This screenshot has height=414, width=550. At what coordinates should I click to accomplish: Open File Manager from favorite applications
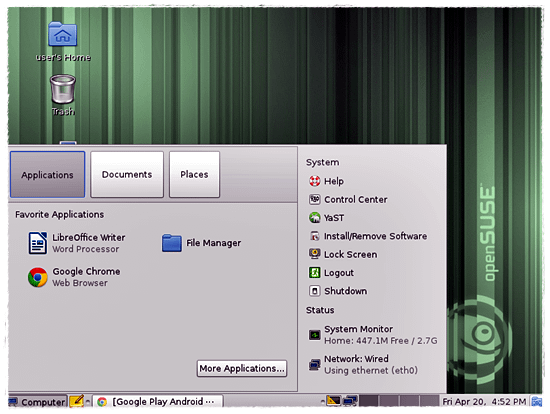tap(201, 243)
